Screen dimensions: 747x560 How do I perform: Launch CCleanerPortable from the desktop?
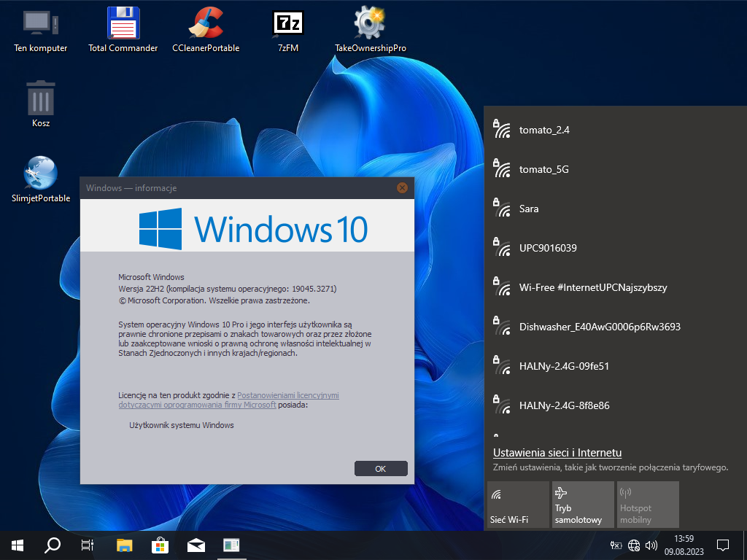[x=206, y=29]
